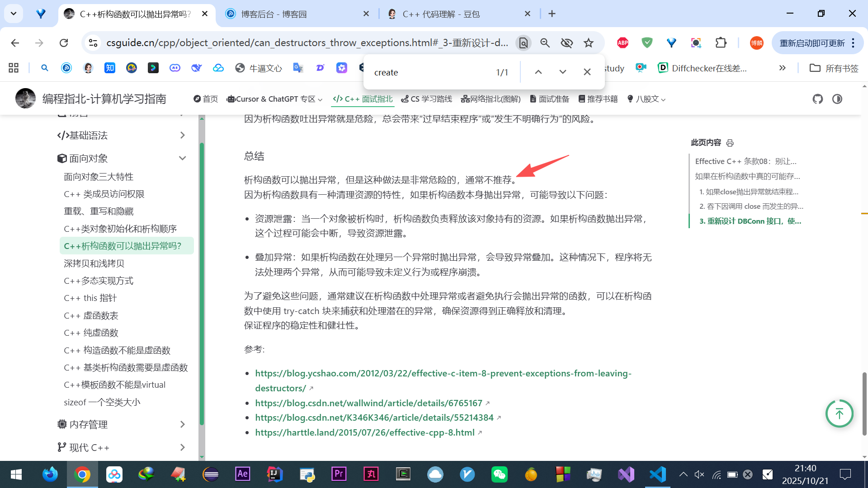The width and height of the screenshot is (868, 488).
Task: Open WeChat from the taskbar
Action: 499,474
